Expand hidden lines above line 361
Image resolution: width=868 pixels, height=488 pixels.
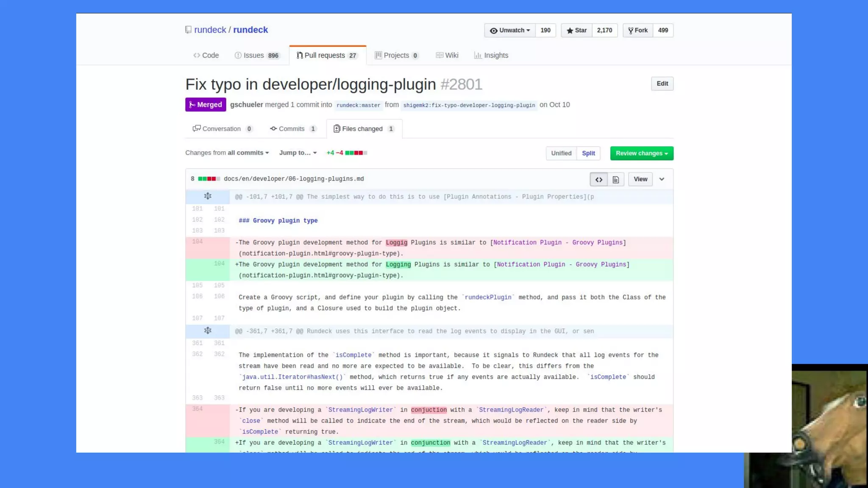[x=208, y=331]
